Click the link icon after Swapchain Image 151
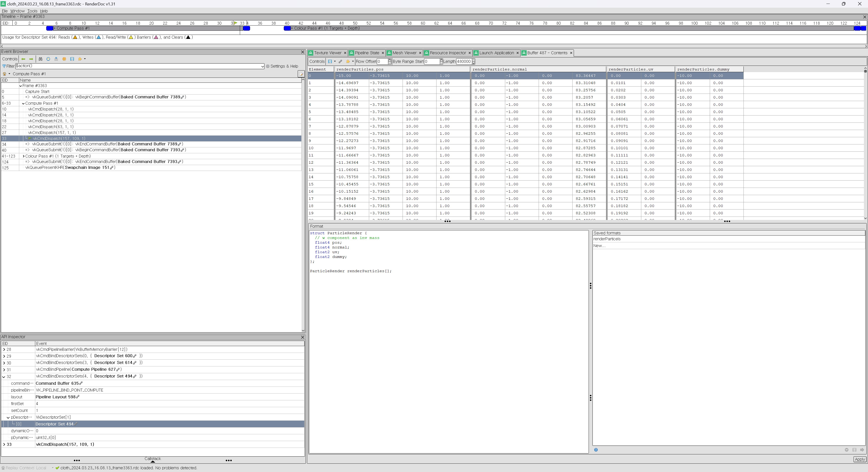 (111, 168)
